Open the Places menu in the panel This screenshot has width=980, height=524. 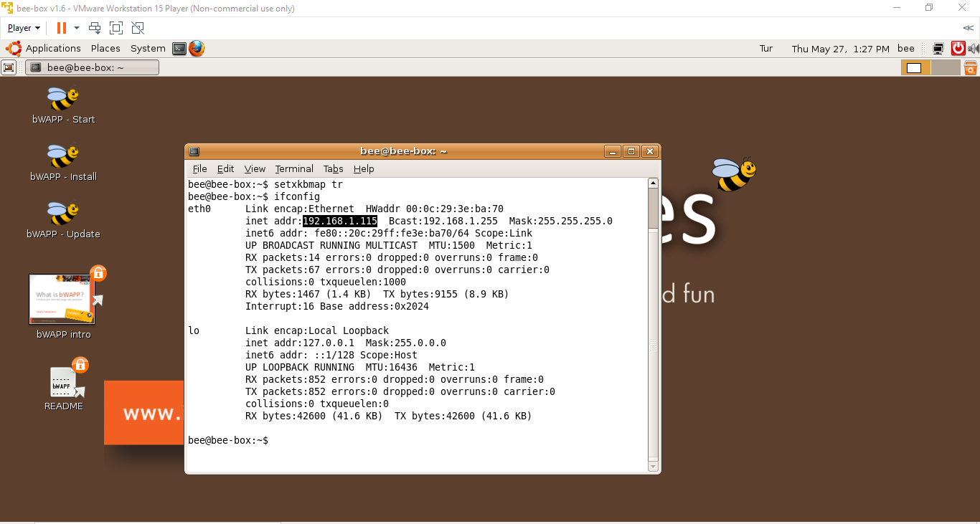(105, 48)
